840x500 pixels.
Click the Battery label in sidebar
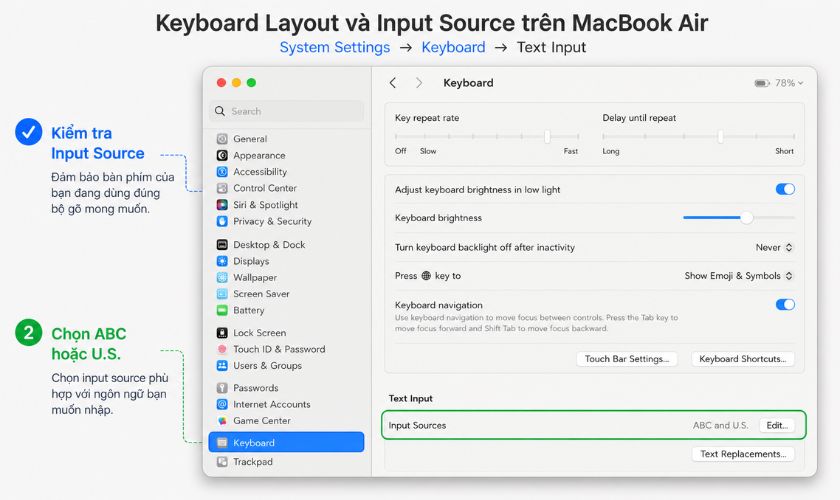[249, 310]
